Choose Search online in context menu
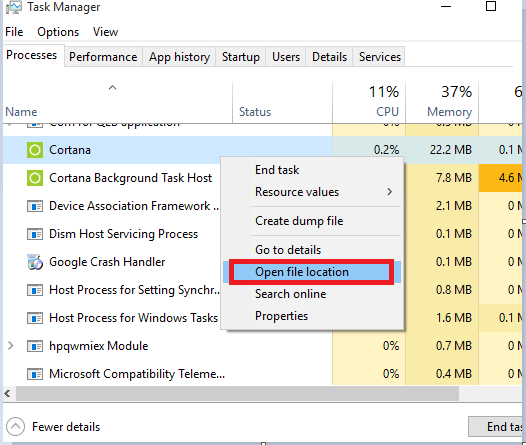 click(x=291, y=294)
